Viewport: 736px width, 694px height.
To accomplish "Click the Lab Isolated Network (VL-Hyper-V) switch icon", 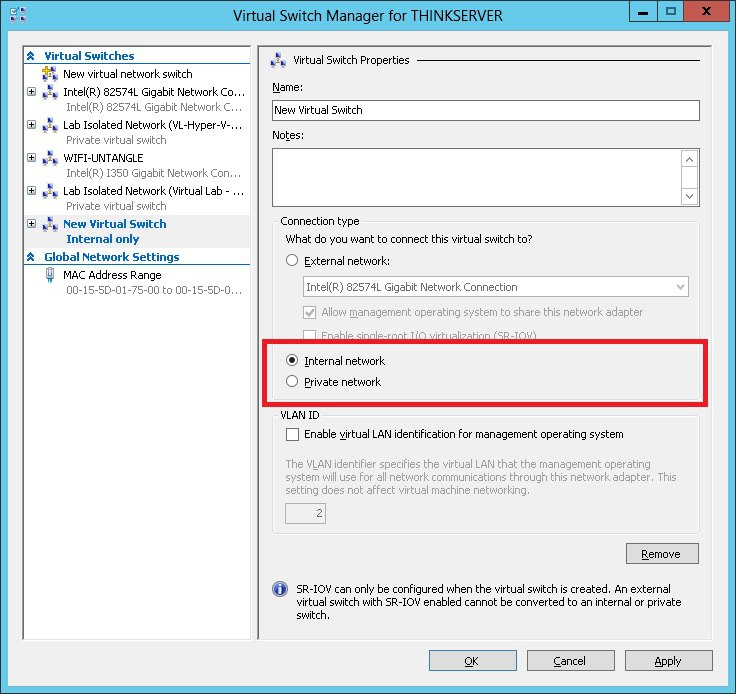I will 50,125.
